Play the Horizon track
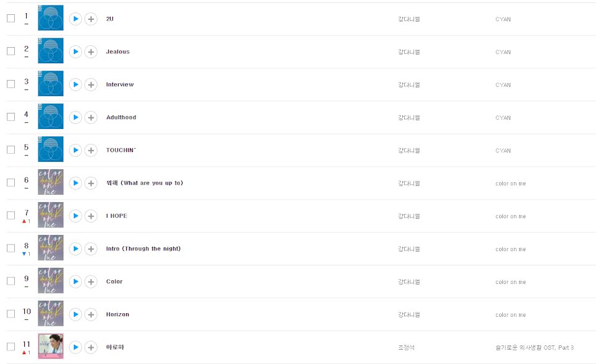 tap(75, 314)
